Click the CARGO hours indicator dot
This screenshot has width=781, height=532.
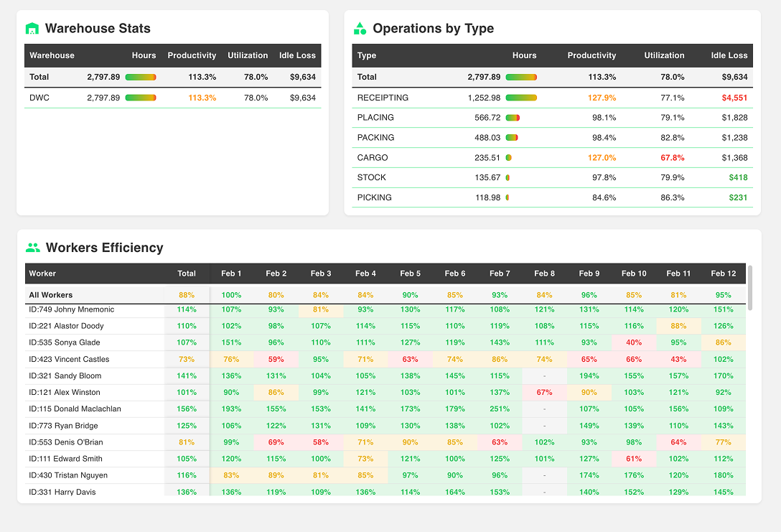pyautogui.click(x=508, y=158)
